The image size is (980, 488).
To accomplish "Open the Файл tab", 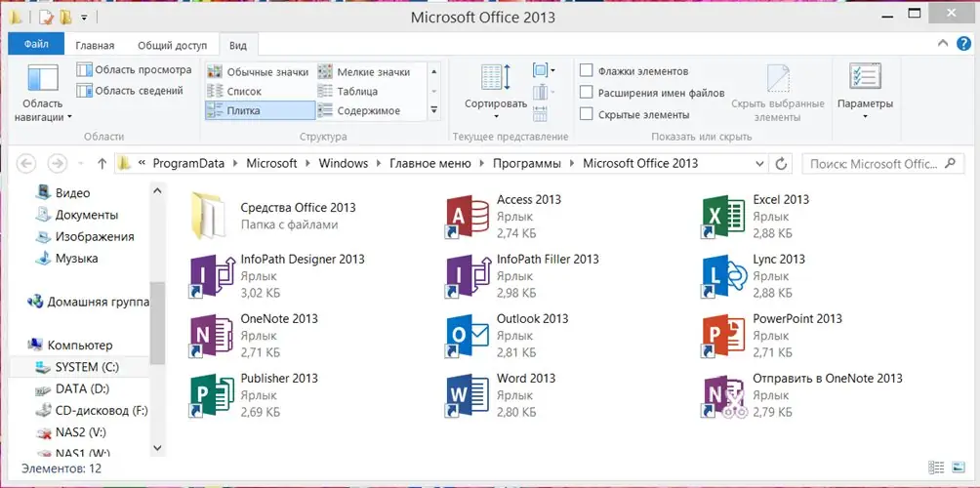I will (x=36, y=44).
